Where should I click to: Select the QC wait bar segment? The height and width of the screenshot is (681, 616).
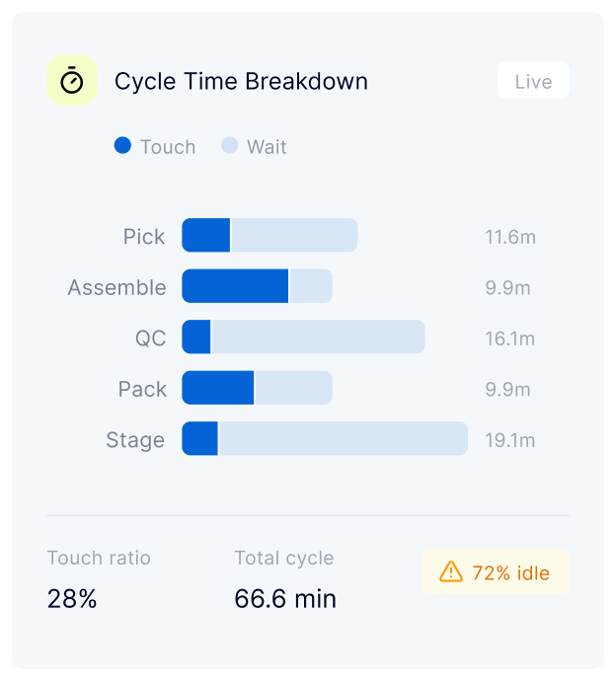point(318,338)
